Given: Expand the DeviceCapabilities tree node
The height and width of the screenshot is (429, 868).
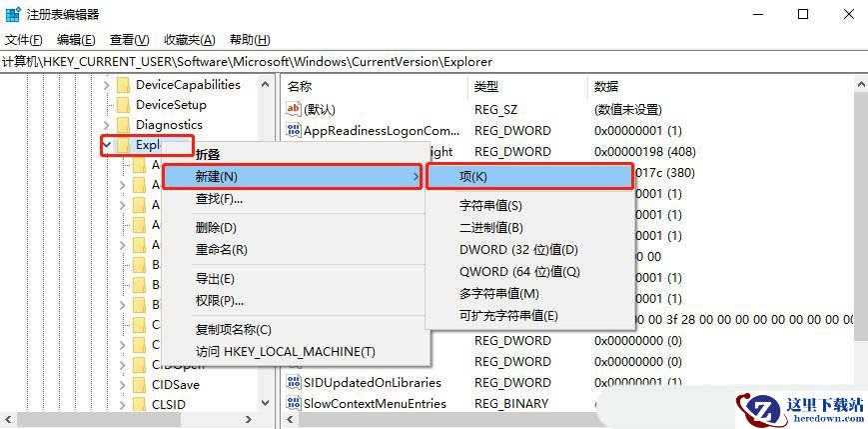Looking at the screenshot, I should point(107,85).
